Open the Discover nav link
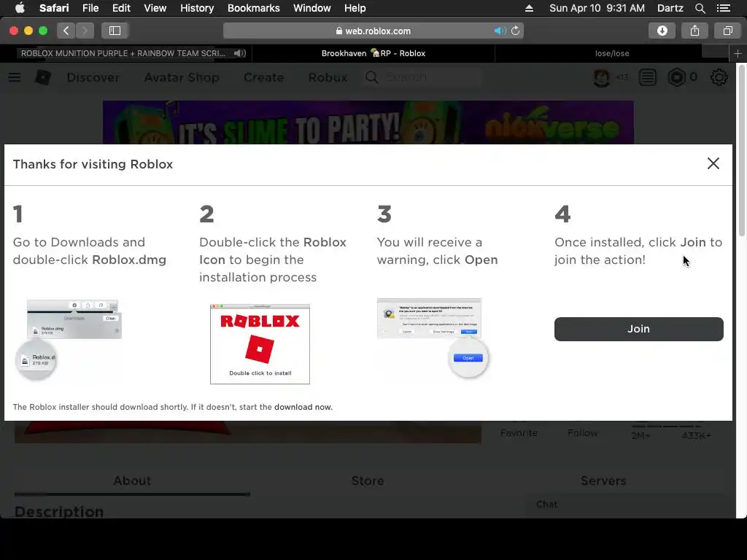747x560 pixels. 93,77
